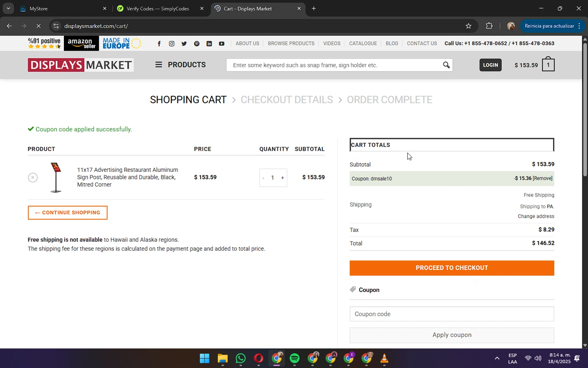Open BROWSE PRODUCTS menu item
This screenshot has height=368, width=588.
coord(291,44)
